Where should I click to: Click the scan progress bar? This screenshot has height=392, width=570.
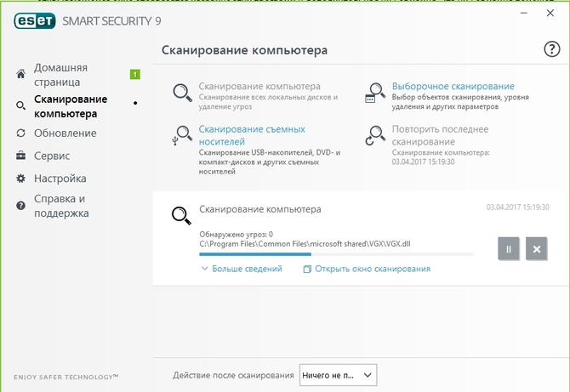[x=335, y=253]
